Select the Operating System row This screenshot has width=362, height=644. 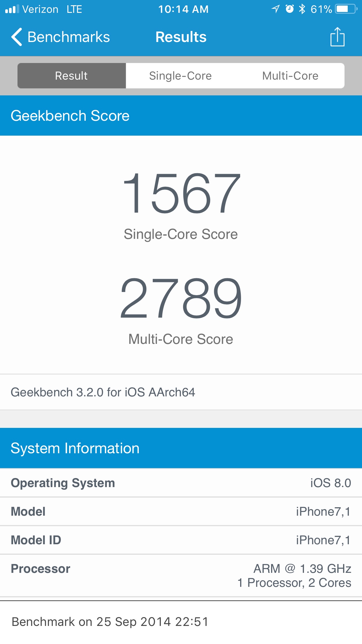click(x=181, y=483)
